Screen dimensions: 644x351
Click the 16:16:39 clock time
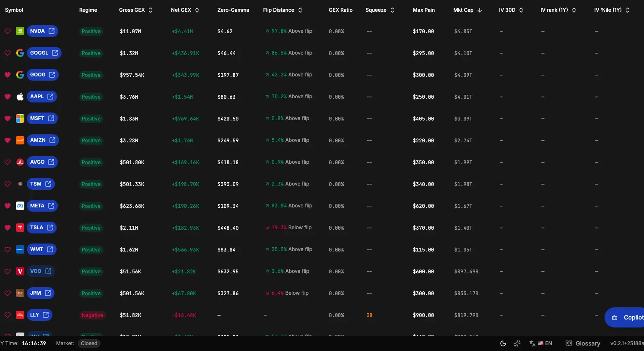tap(34, 343)
